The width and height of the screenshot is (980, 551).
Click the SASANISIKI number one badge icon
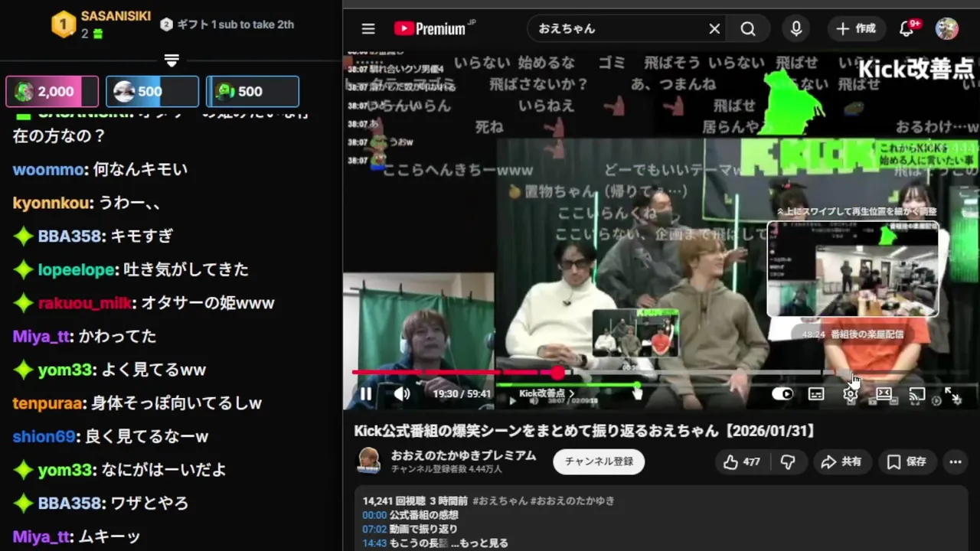[64, 24]
